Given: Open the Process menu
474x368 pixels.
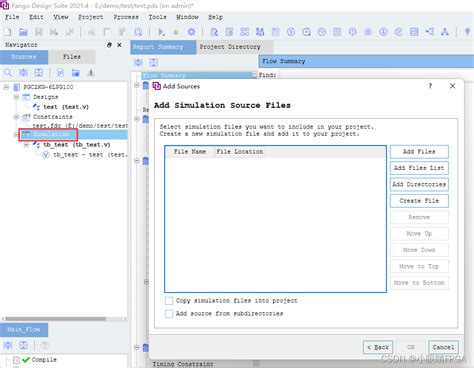Looking at the screenshot, I should click(126, 17).
